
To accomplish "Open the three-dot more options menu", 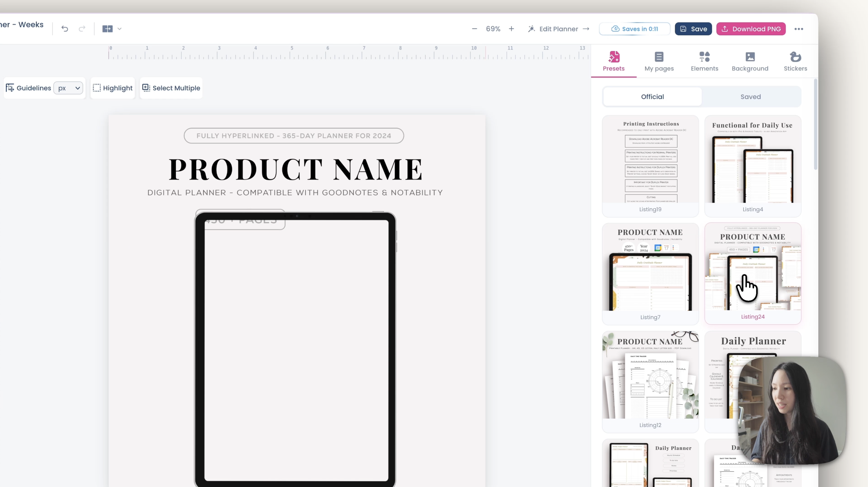I will 799,29.
